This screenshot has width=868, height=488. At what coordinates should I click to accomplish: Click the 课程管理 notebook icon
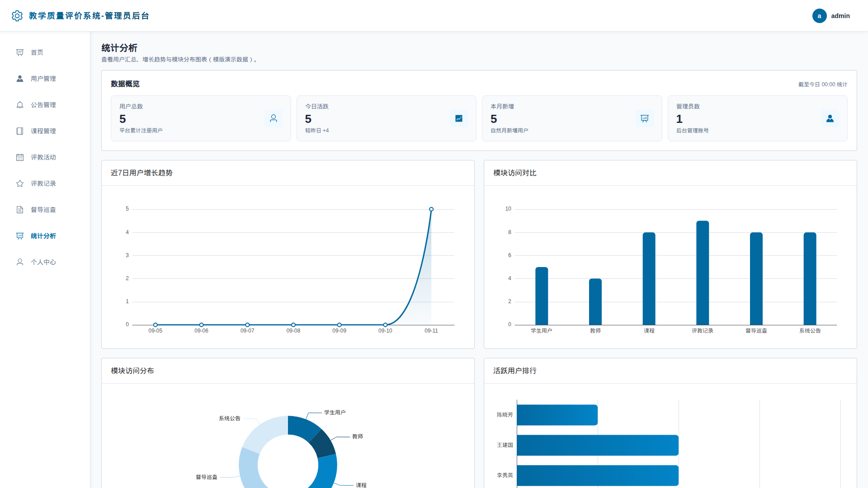[x=20, y=131]
